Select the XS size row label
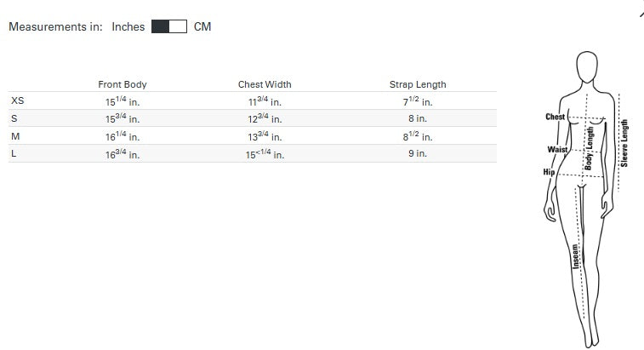The width and height of the screenshot is (644, 350). [x=18, y=100]
